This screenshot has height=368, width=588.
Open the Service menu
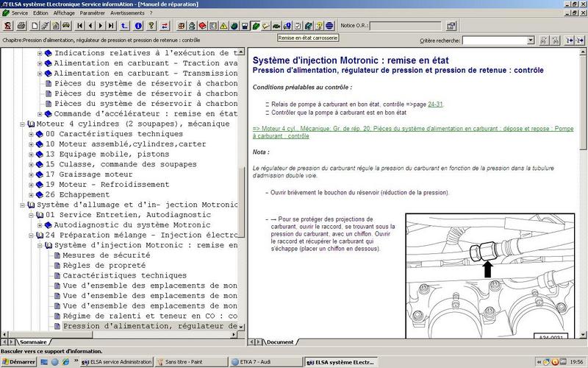[x=20, y=13]
